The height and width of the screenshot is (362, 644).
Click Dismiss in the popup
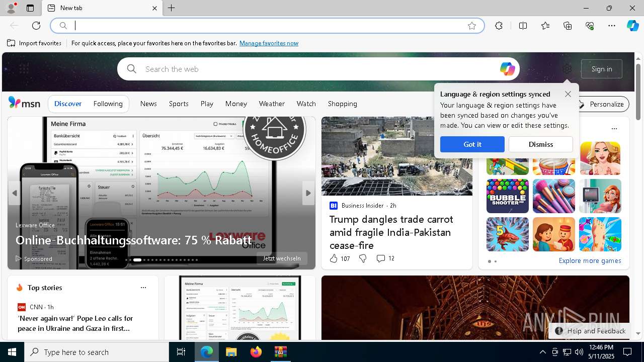click(540, 144)
